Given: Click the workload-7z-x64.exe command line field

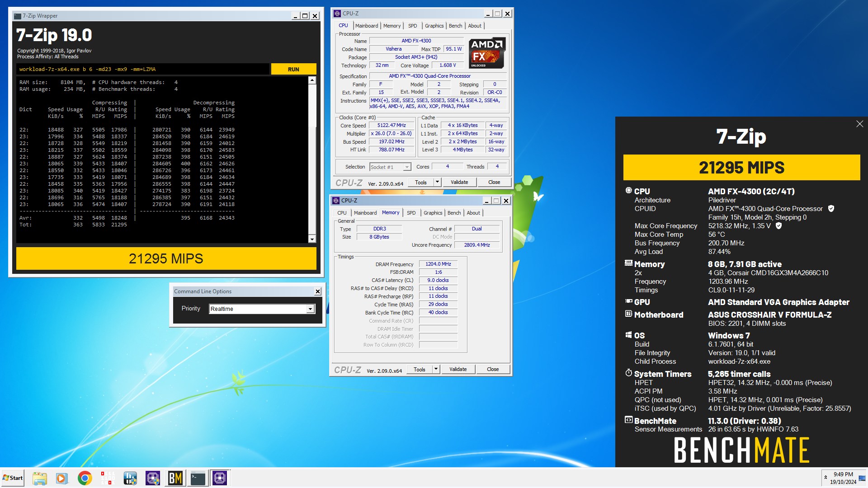Looking at the screenshot, I should pyautogui.click(x=143, y=69).
